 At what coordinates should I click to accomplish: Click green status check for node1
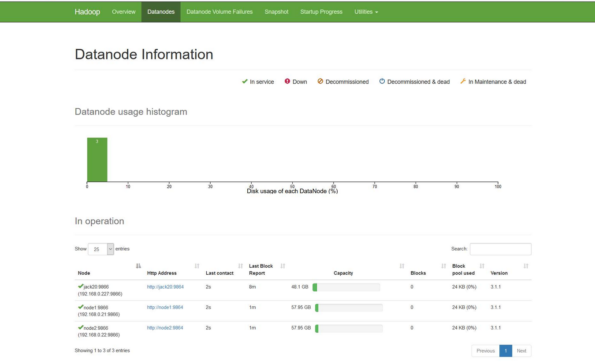pyautogui.click(x=81, y=307)
